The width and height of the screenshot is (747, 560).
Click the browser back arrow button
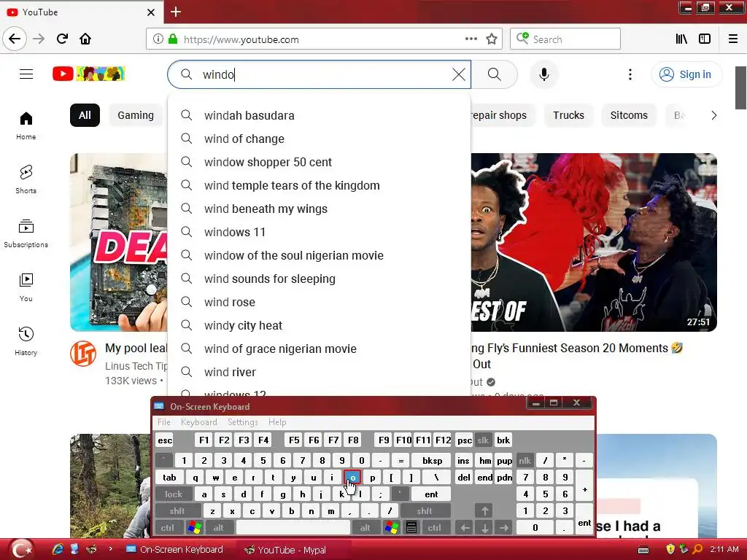point(15,39)
